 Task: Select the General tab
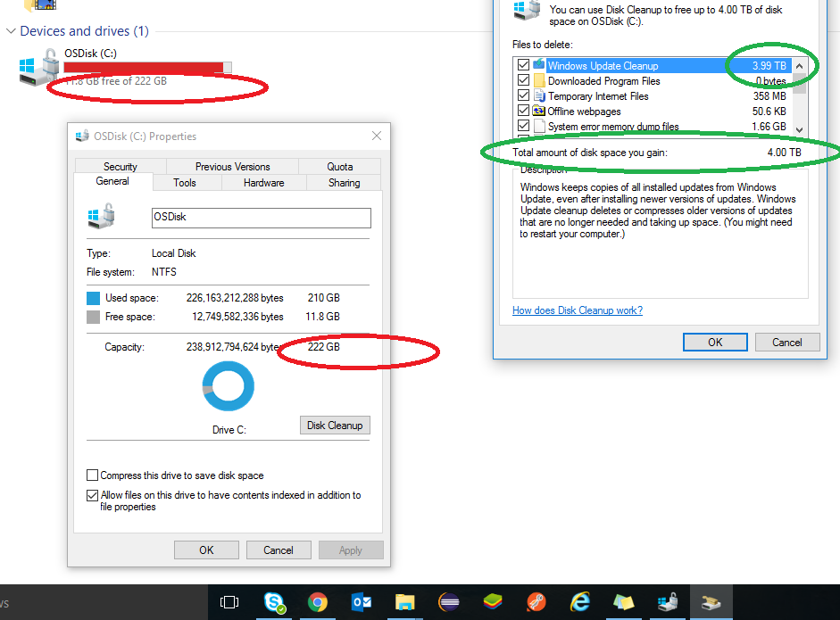[x=112, y=181]
